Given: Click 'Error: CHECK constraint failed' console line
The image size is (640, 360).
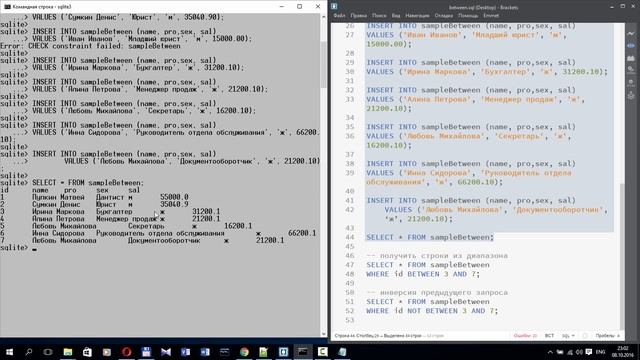Looking at the screenshot, I should click(90, 46).
